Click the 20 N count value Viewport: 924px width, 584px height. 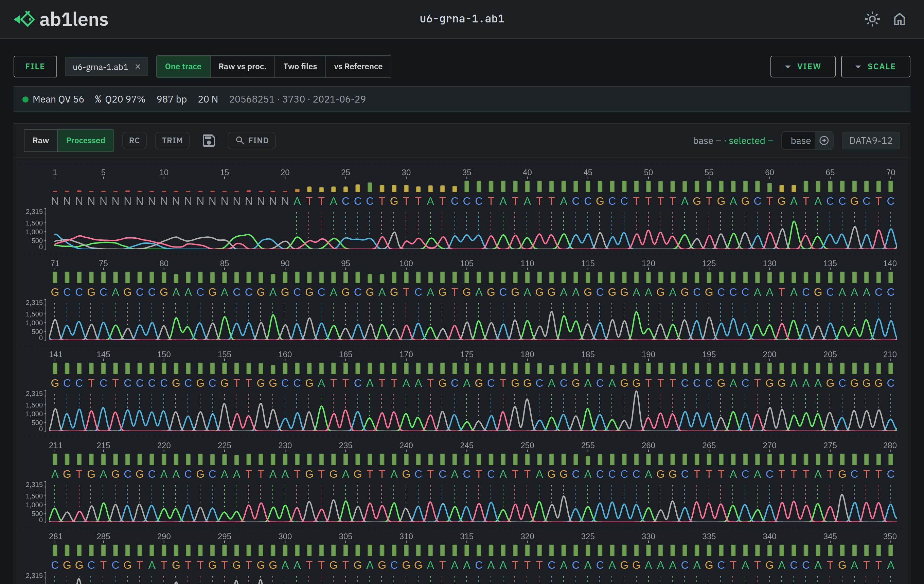(x=208, y=99)
